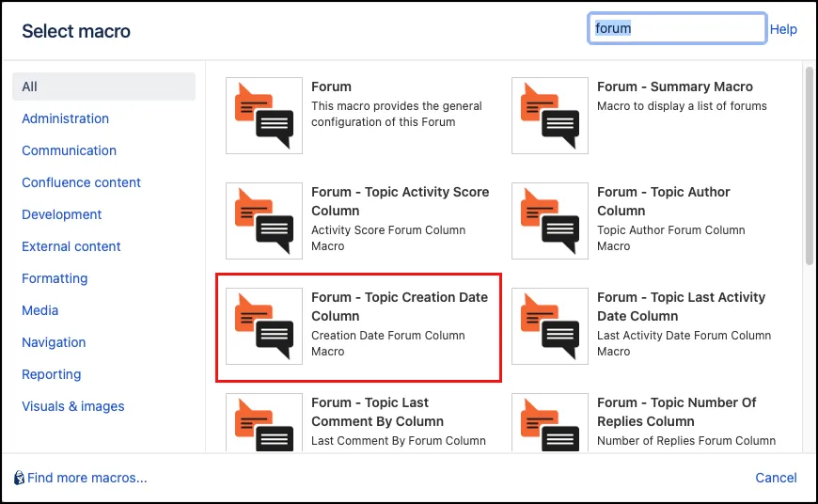Screen dimensions: 818x504
Task: Select Forum - Summary Macro title
Action: (x=674, y=87)
